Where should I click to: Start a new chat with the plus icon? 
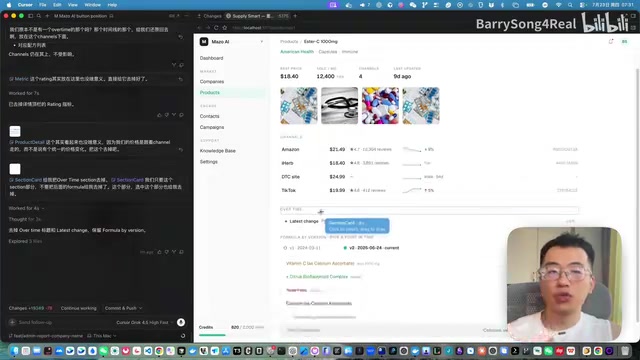pos(47,16)
